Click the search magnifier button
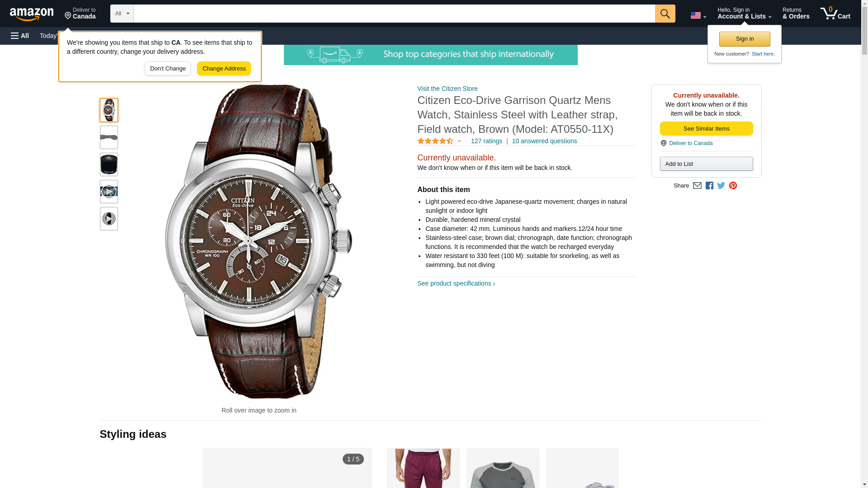 (665, 14)
